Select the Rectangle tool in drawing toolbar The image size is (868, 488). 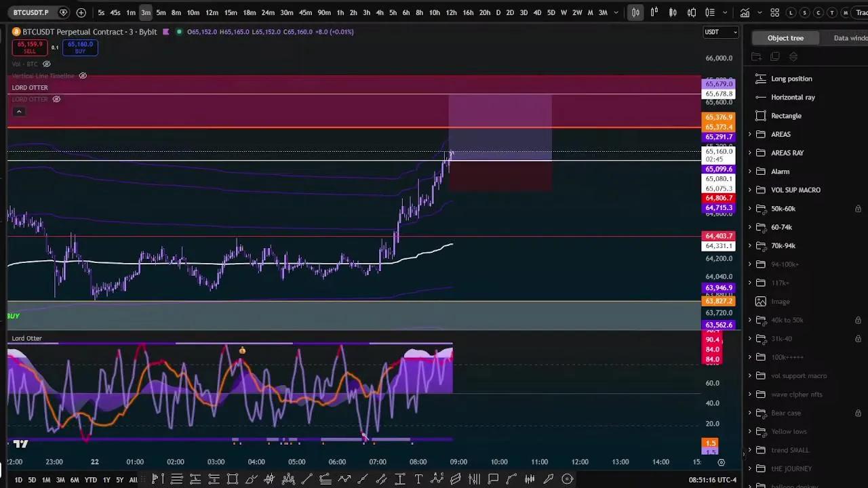[x=233, y=479]
